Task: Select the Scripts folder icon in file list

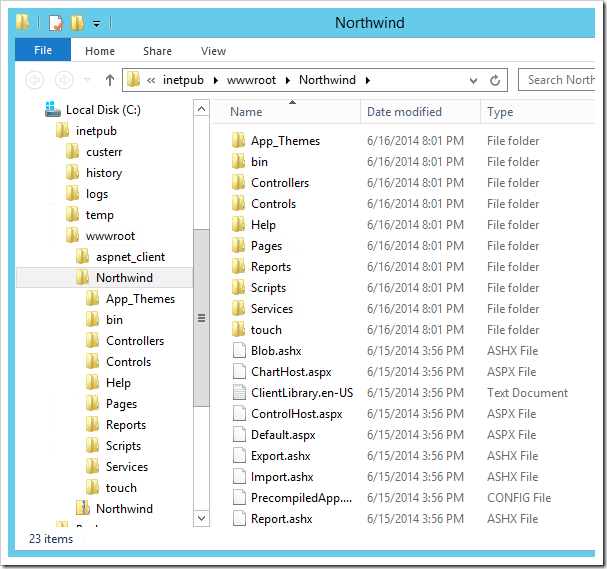Action: [238, 287]
